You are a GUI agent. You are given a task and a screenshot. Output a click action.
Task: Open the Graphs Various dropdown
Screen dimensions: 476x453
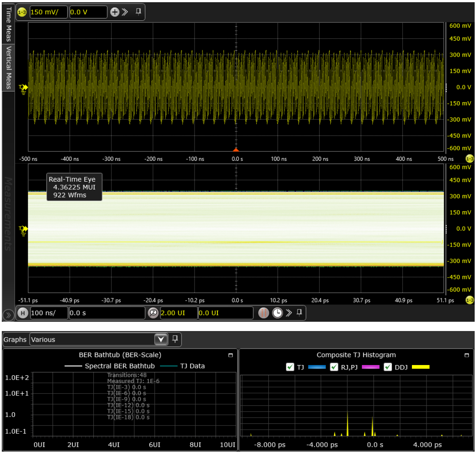click(x=161, y=339)
